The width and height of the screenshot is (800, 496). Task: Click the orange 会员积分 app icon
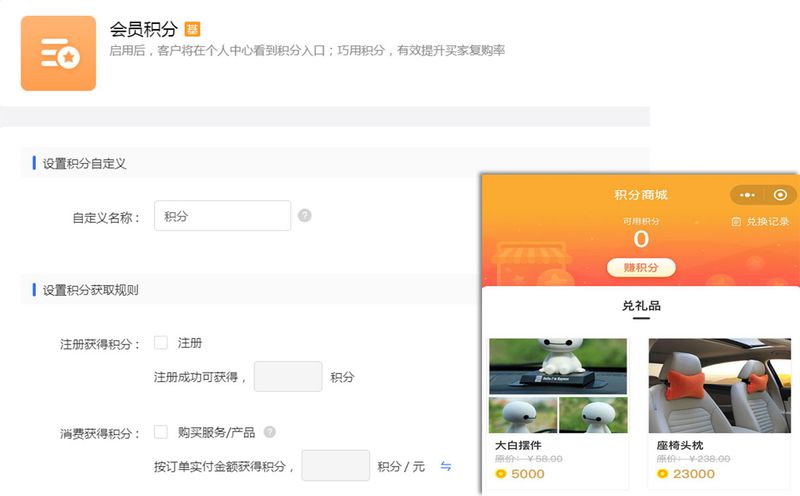pos(58,53)
